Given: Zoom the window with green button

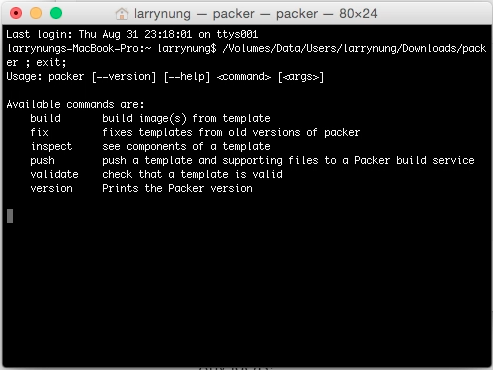Looking at the screenshot, I should pyautogui.click(x=56, y=13).
